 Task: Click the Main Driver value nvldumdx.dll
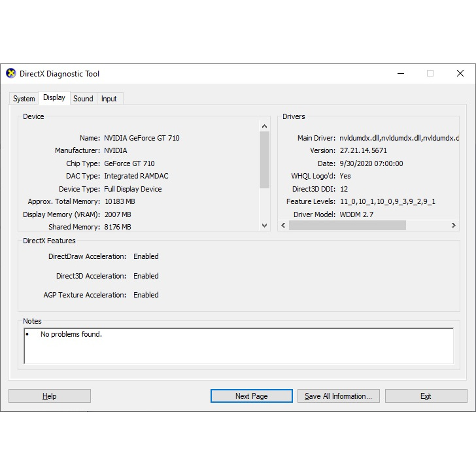coord(399,138)
